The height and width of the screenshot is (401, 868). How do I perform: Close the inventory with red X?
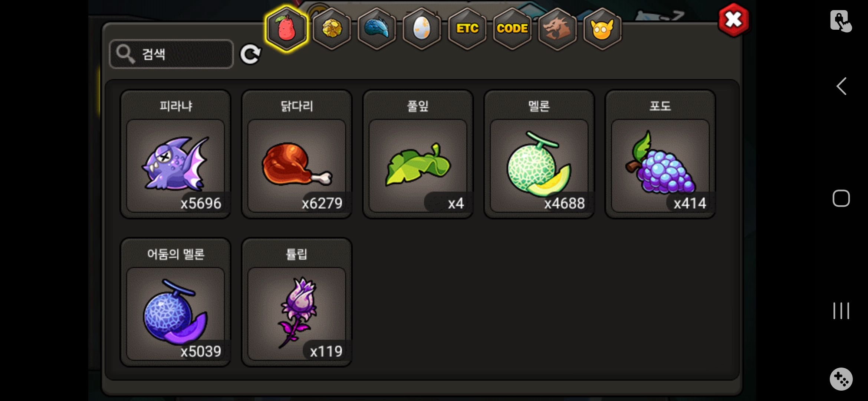(733, 20)
